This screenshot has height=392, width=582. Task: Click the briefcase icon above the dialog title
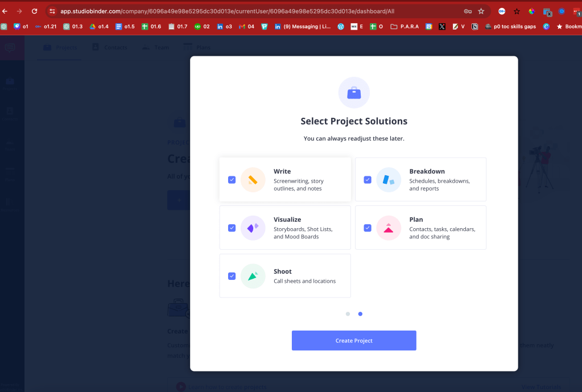[354, 93]
